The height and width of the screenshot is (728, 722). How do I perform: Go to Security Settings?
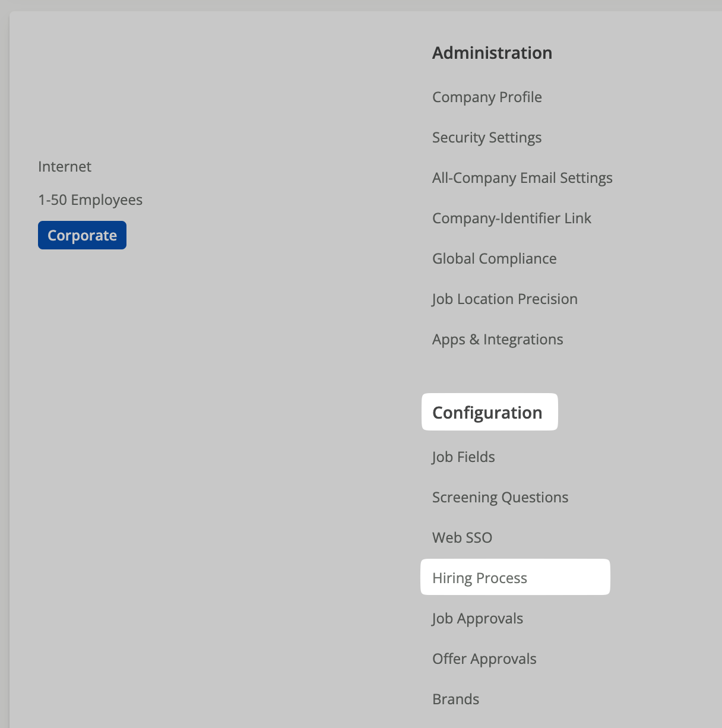487,137
